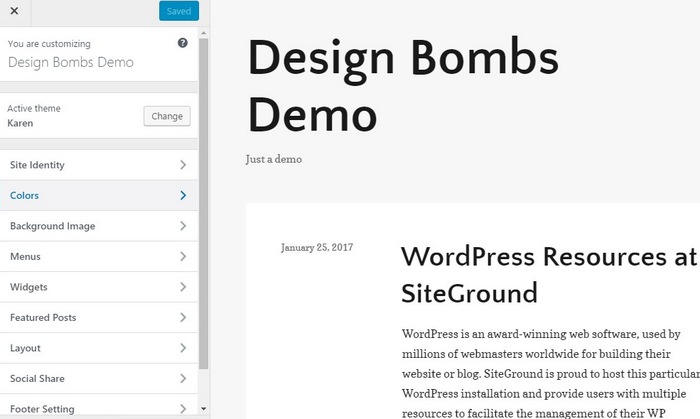Screen dimensions: 700x419
Task: Click the blue Saved button
Action: [179, 11]
